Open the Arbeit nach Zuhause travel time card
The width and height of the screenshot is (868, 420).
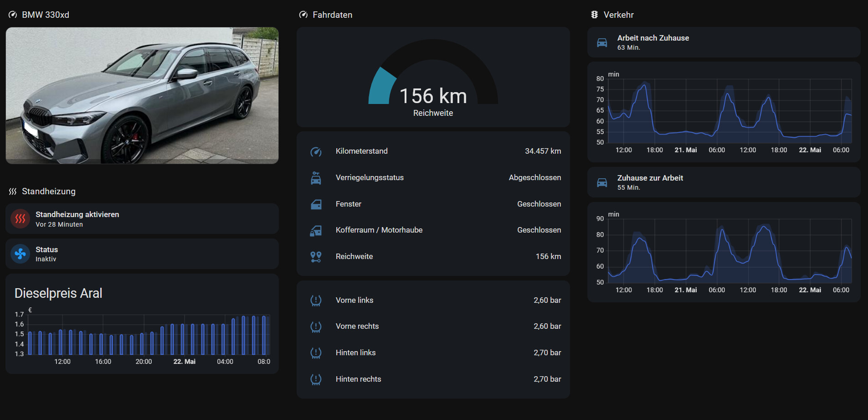[724, 42]
